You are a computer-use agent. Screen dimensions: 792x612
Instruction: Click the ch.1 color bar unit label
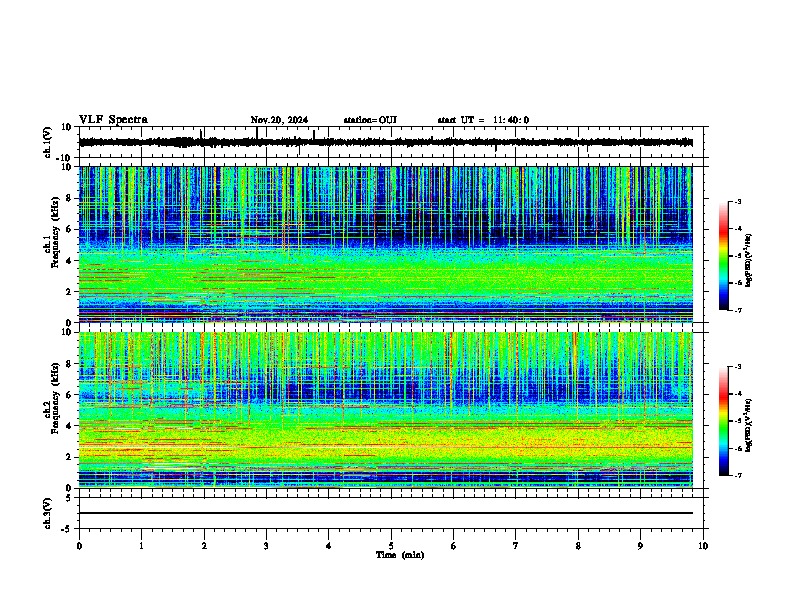pos(748,261)
